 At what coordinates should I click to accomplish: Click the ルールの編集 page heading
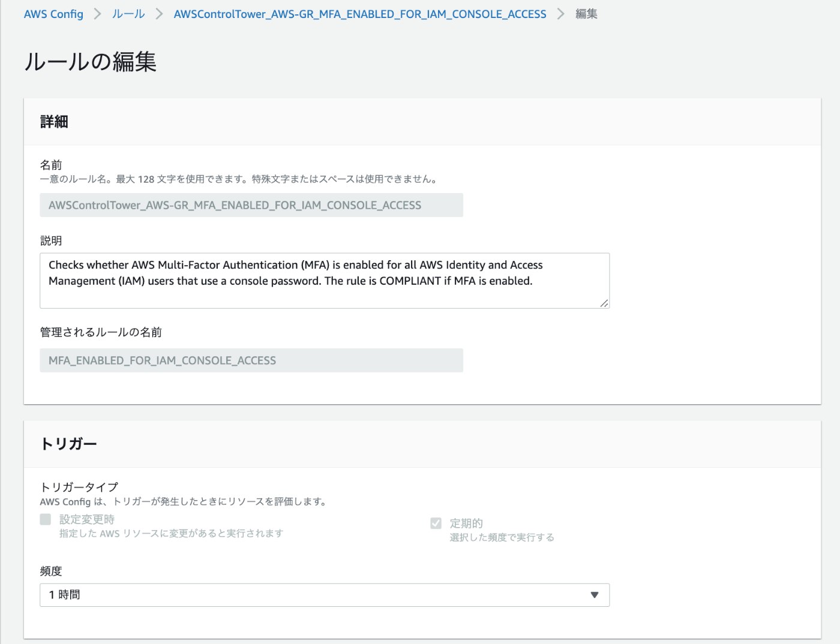point(91,62)
